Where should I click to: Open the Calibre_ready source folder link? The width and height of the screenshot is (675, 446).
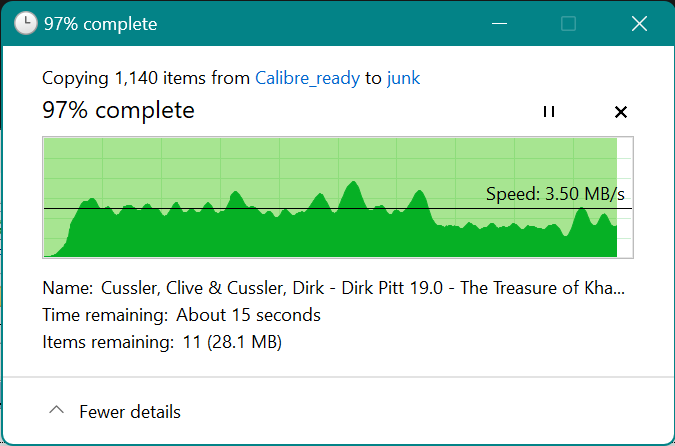pyautogui.click(x=307, y=77)
